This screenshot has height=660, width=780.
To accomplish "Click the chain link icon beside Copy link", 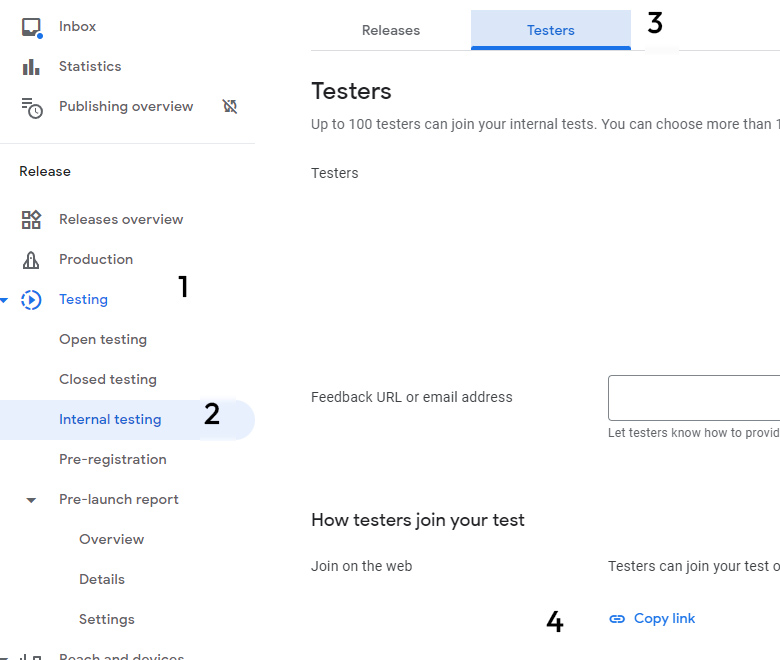I will [617, 619].
